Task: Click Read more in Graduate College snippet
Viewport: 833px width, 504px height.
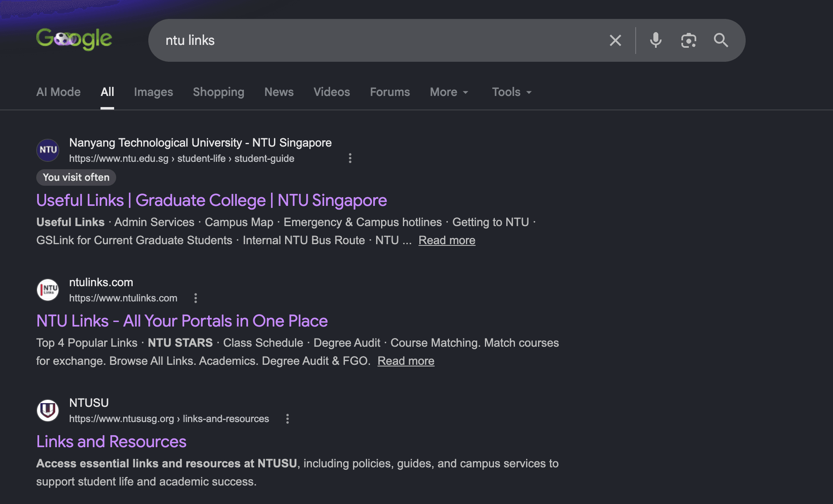Action: coord(447,240)
